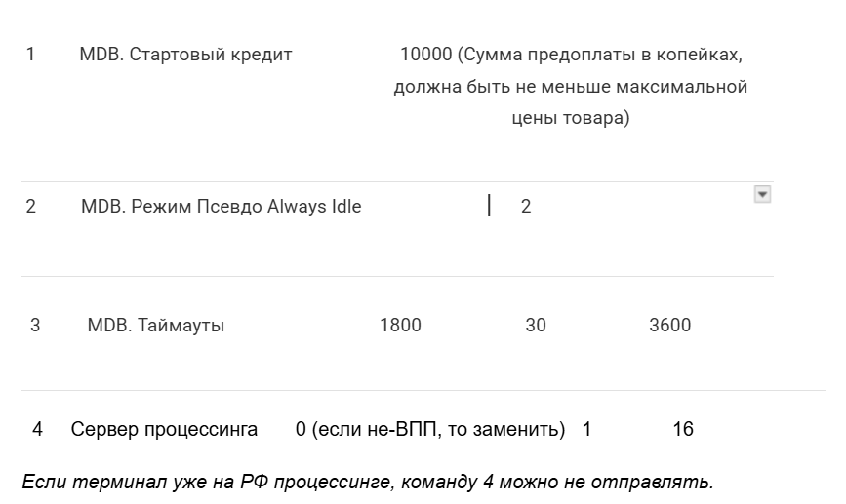This screenshot has height=504, width=846.
Task: Place cursor at the text caret before 2
Action: point(489,206)
